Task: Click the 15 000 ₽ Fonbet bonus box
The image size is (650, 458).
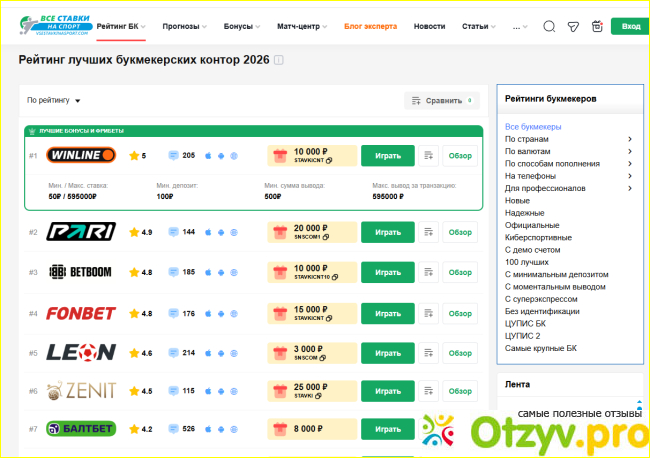Action: point(312,313)
